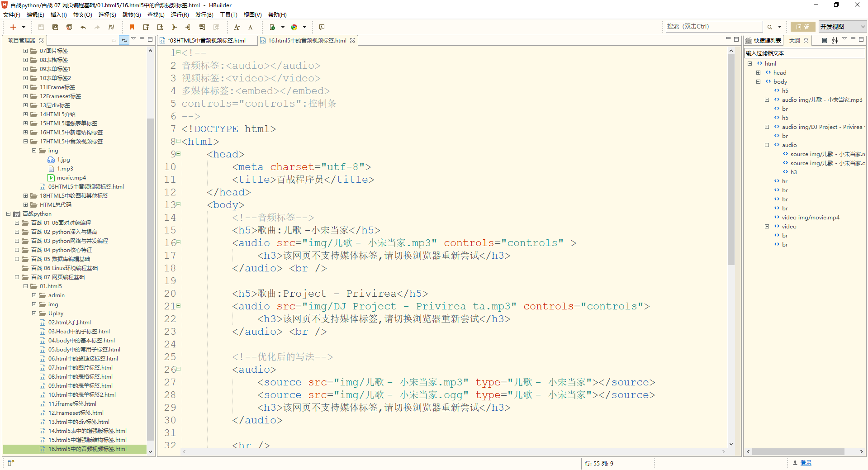Click the 问答 button
Image resolution: width=868 pixels, height=470 pixels.
coord(803,27)
